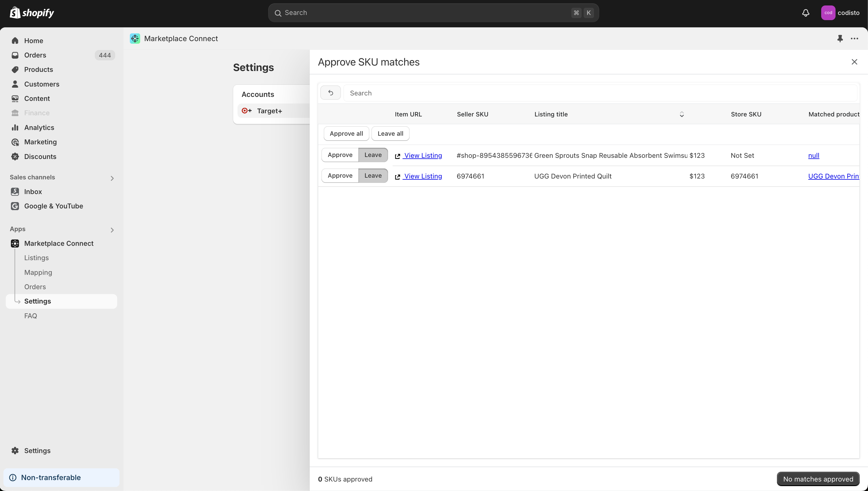The height and width of the screenshot is (491, 868).
Task: Open Marketplace Connect Mapping
Action: [38, 272]
